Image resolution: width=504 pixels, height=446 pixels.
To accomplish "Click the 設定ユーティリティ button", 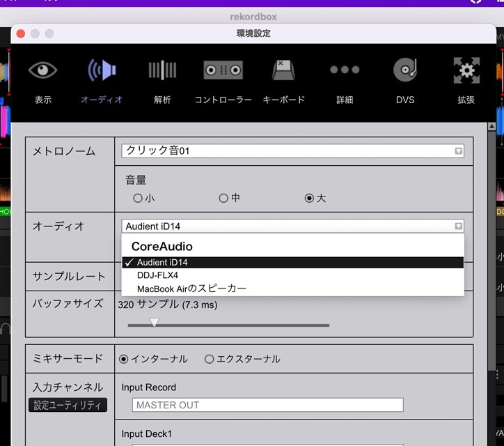I will [68, 405].
